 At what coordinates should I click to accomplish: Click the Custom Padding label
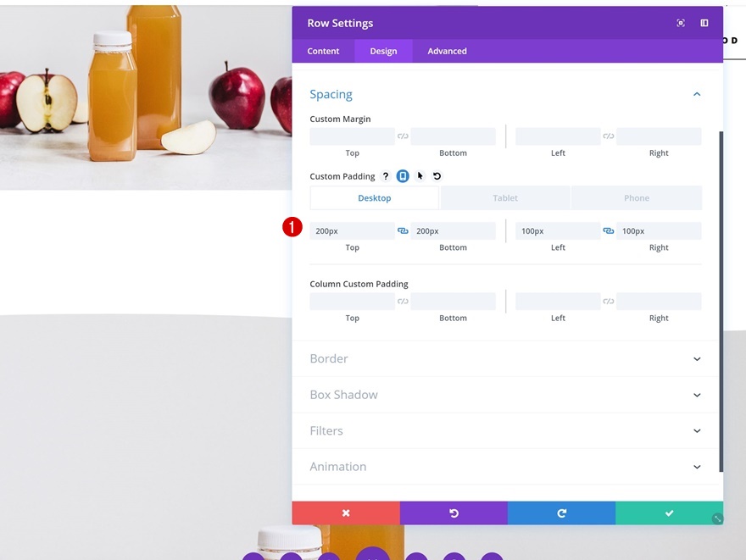[x=342, y=176]
